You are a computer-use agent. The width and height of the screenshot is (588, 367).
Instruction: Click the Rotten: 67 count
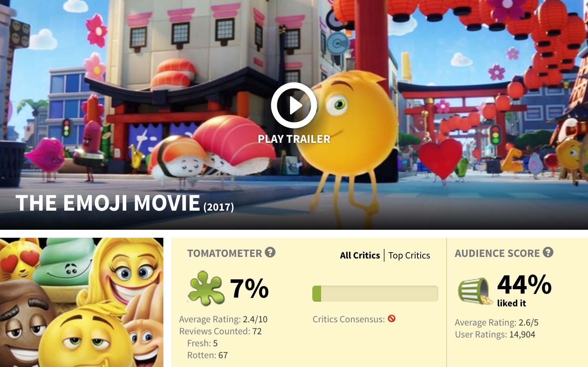[x=207, y=355]
